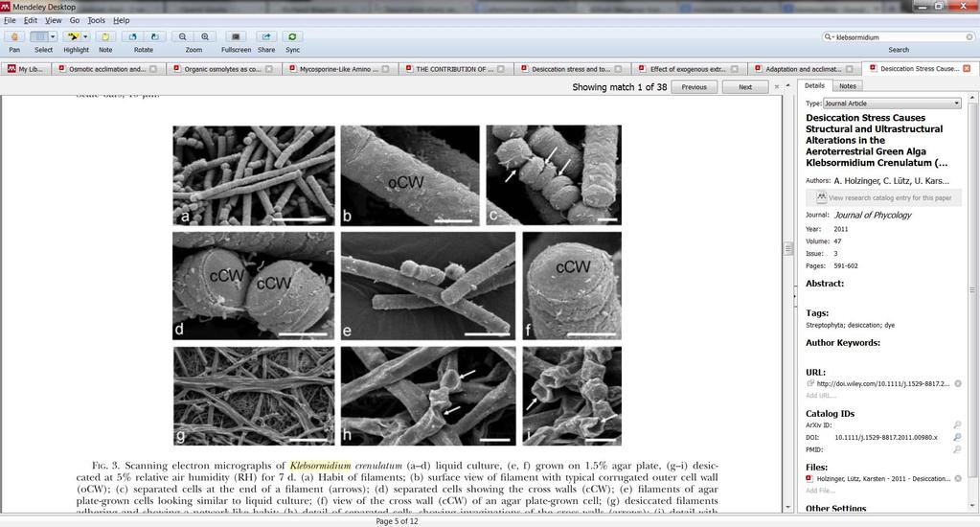Look up details by PMID
Image resolution: width=980 pixels, height=527 pixels.
957,449
